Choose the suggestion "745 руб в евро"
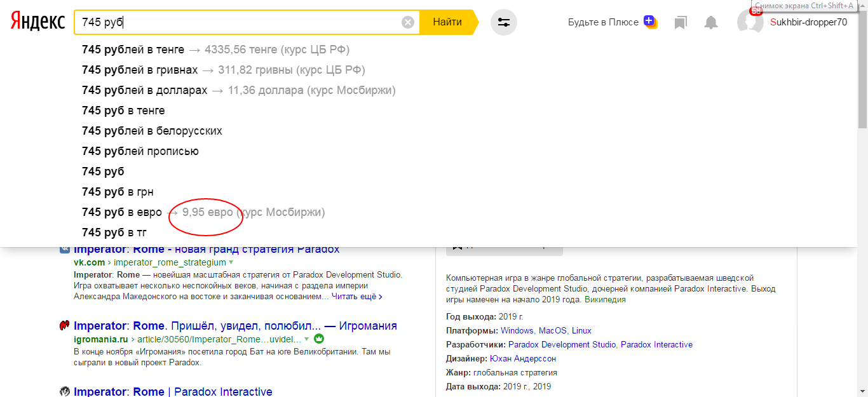Viewport: 868px width, 397px height. [x=122, y=212]
